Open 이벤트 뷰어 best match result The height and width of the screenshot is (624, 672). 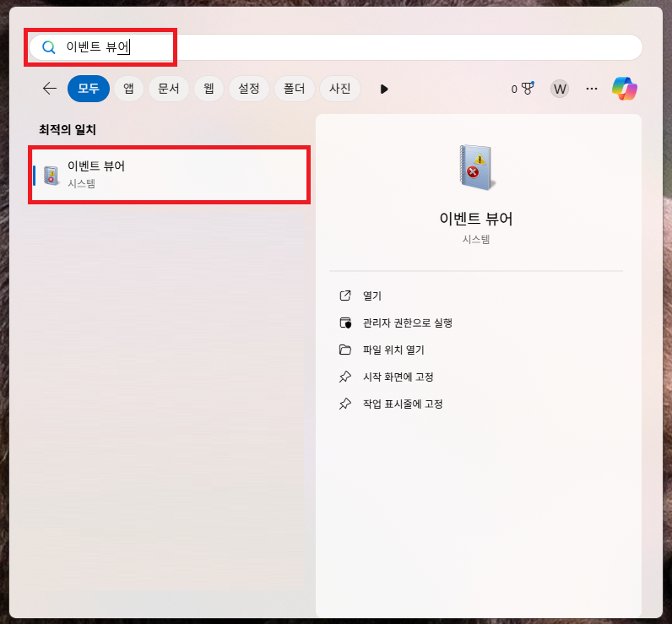tap(170, 175)
